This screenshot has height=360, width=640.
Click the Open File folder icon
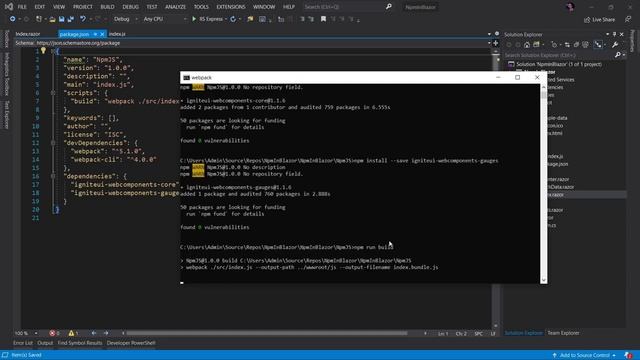pos(52,19)
